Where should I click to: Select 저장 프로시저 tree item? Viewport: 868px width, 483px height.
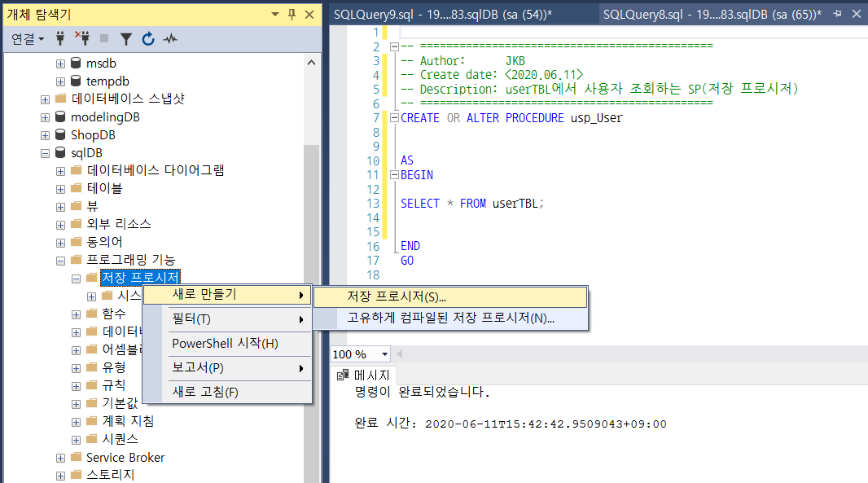click(x=140, y=277)
